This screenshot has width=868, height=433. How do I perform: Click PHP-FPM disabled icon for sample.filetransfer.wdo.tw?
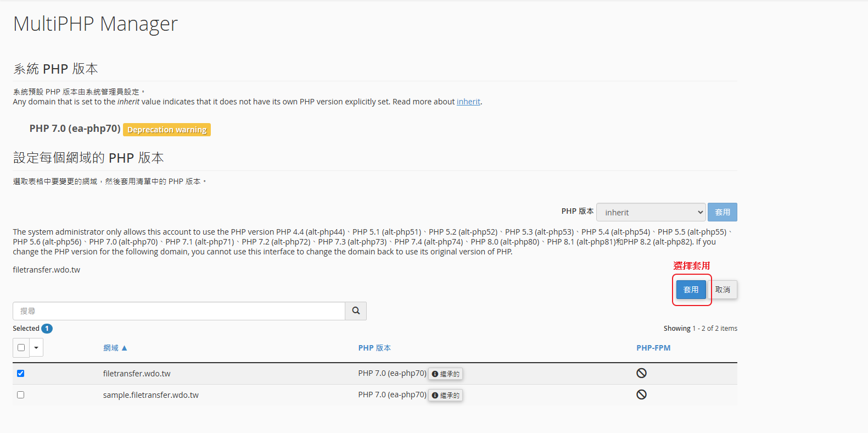[x=641, y=395]
